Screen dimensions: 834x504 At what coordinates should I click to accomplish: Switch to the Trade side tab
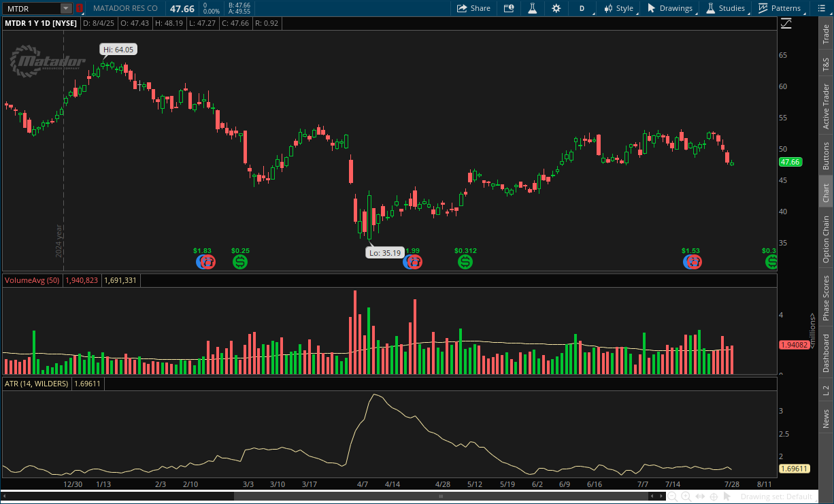[x=826, y=35]
